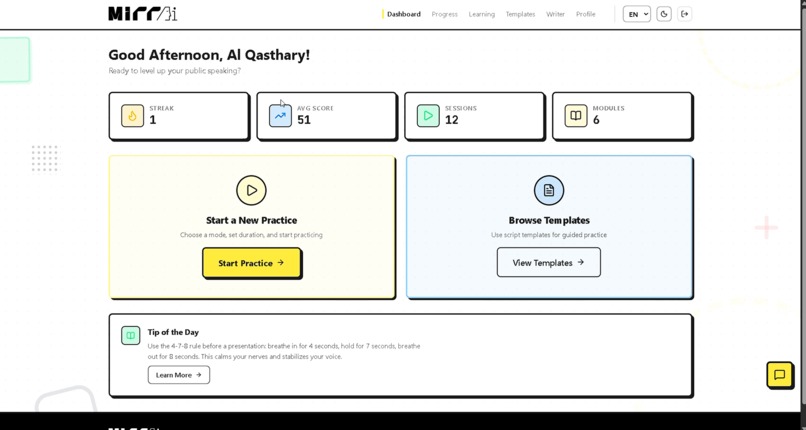This screenshot has height=430, width=806.
Task: Open the Profile tab
Action: tap(585, 14)
